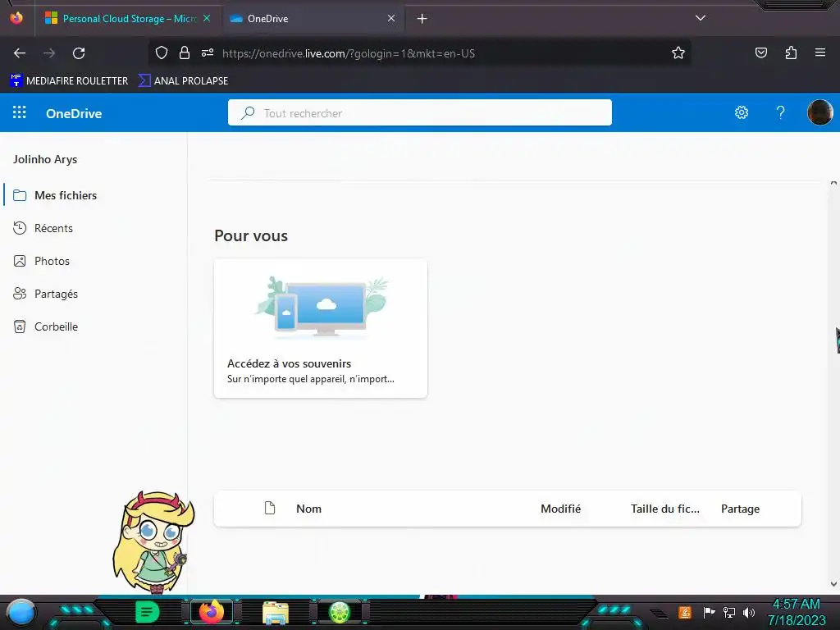Open the lime icon app in taskbar
Screen dimensions: 840x630
click(339, 612)
